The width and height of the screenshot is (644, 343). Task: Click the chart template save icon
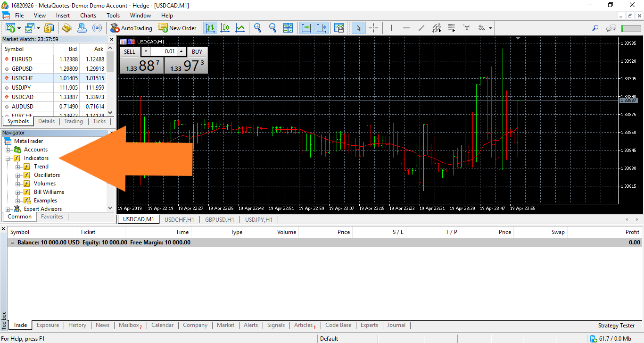tap(339, 28)
